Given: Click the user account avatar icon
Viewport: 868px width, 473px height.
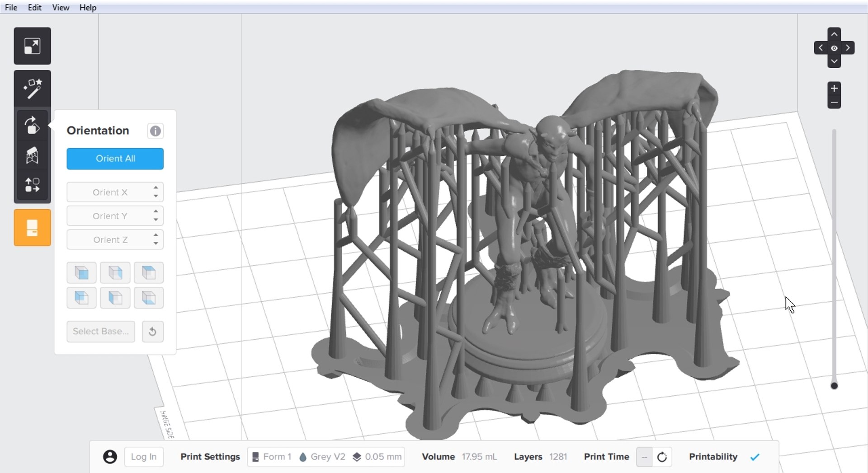Looking at the screenshot, I should (110, 457).
